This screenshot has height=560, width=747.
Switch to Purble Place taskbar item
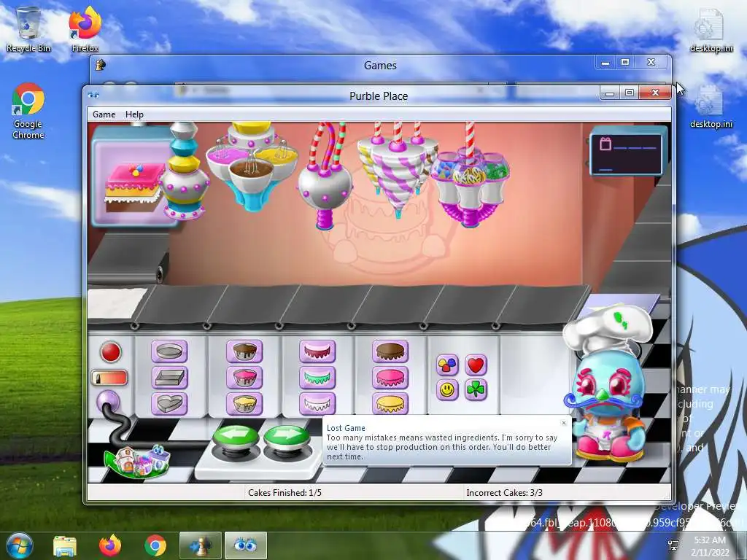(x=245, y=545)
